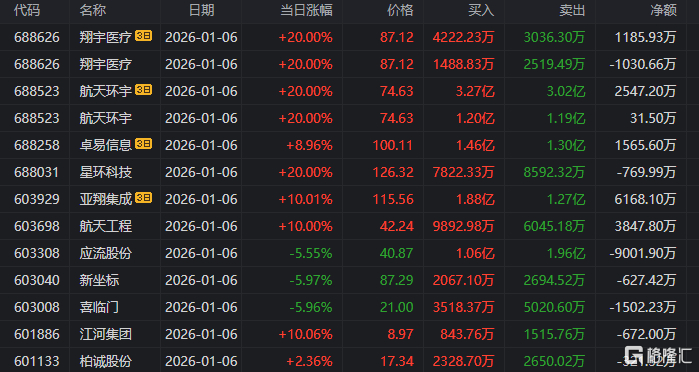The image size is (699, 372).
Task: Select net amount 31.50万
Action: [653, 118]
